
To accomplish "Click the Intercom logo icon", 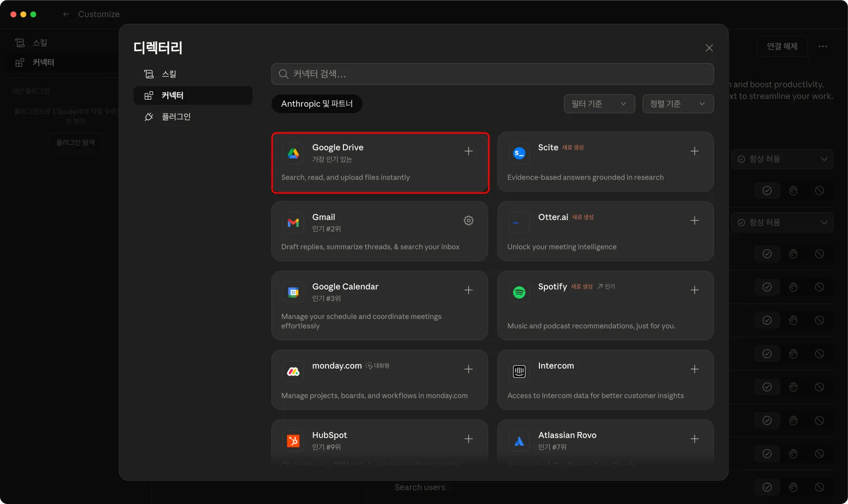I will [x=519, y=371].
